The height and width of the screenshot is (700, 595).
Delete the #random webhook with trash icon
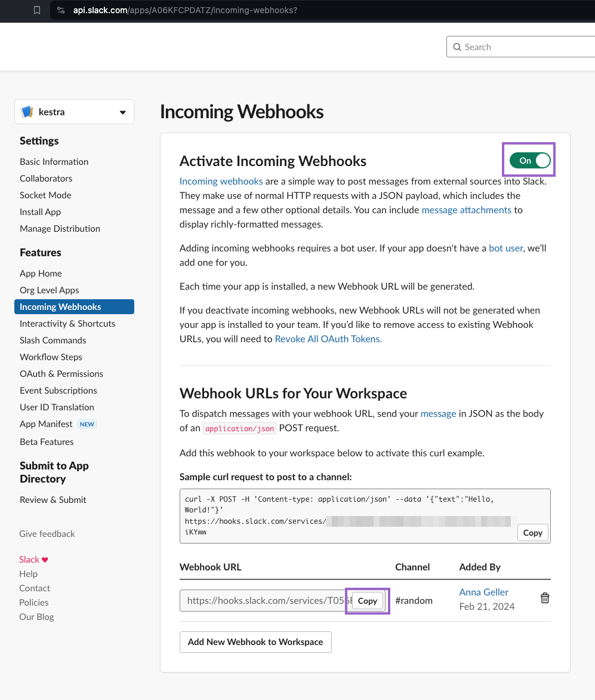[x=545, y=598]
